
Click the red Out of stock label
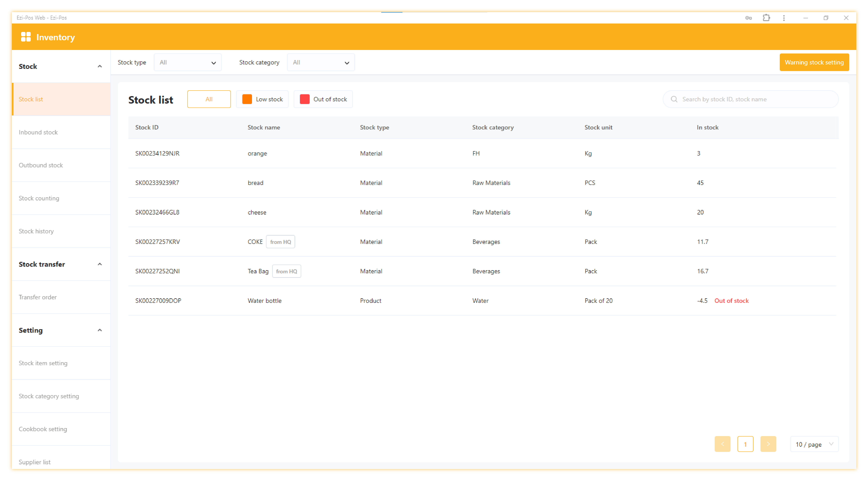pos(731,301)
